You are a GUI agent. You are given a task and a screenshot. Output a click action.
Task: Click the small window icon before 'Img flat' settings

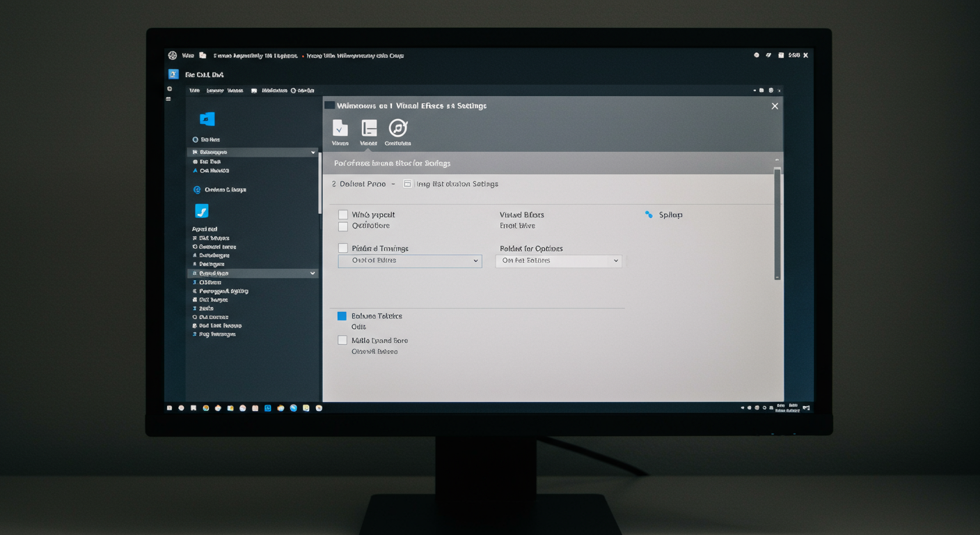[407, 184]
